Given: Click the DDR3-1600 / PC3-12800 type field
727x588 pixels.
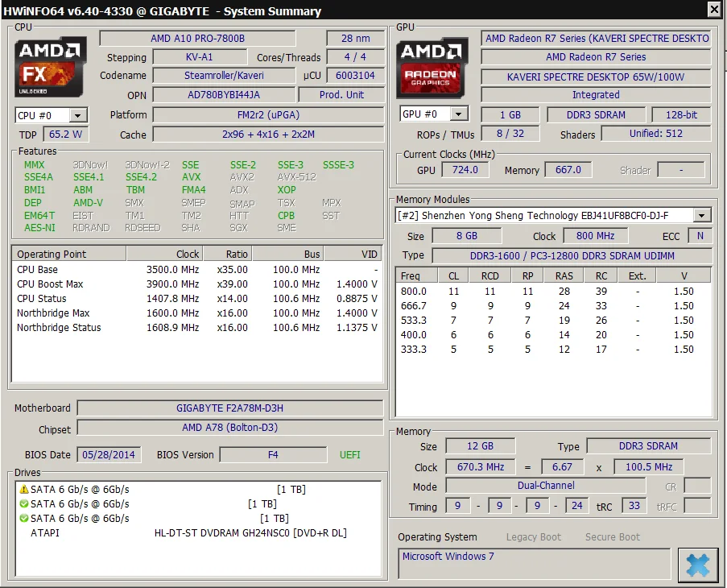Looking at the screenshot, I should [x=572, y=256].
